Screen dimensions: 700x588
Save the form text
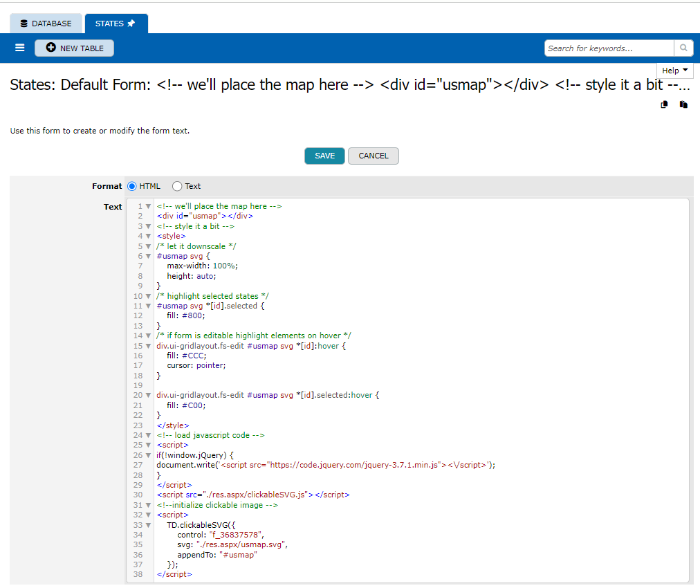pos(324,156)
